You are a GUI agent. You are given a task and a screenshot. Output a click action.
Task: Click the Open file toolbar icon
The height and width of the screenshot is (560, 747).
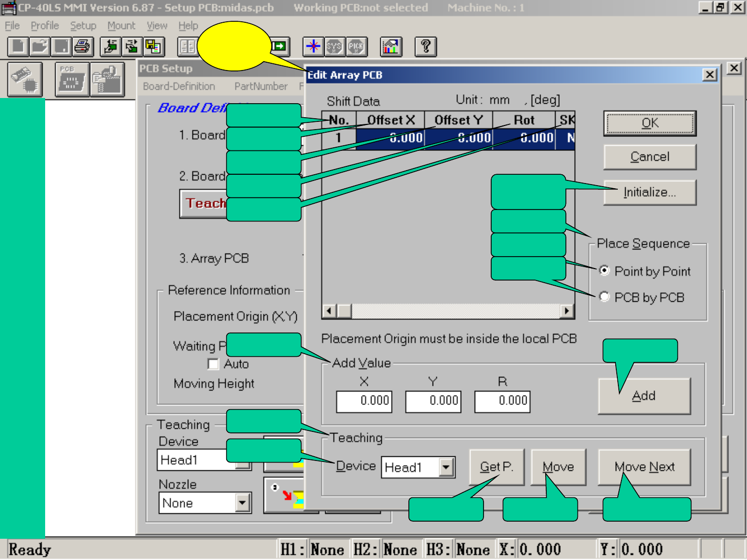pos(39,47)
